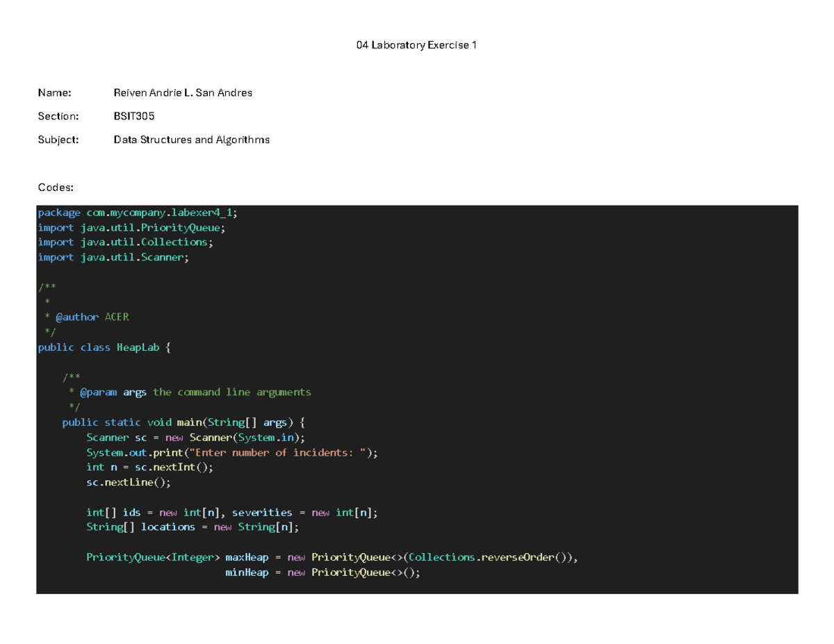Click the 'String[] locations' declaration line
The width and height of the screenshot is (834, 644).
[193, 527]
